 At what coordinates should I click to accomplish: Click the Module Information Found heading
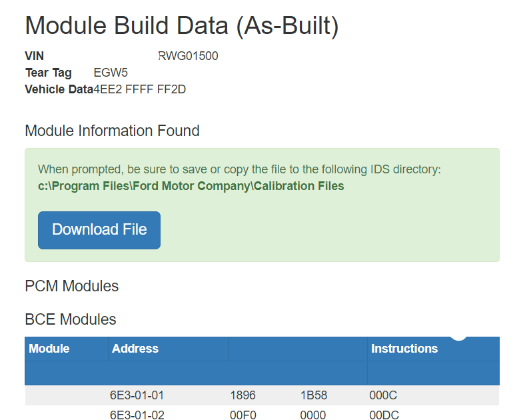(112, 131)
